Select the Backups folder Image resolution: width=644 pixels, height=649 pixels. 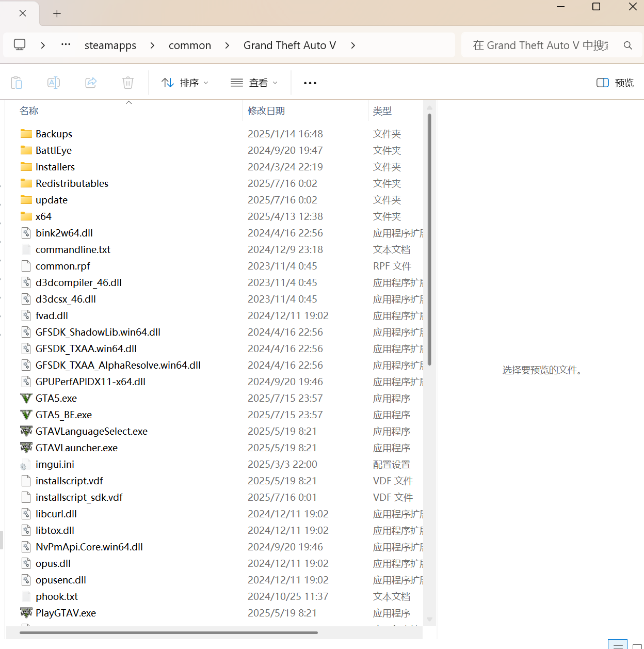click(x=54, y=134)
